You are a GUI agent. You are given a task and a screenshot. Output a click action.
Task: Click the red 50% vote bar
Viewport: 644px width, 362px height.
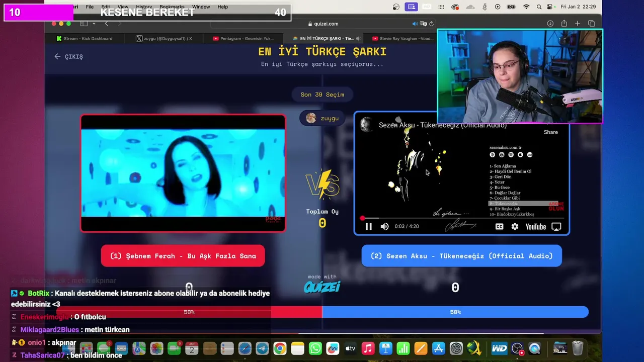pyautogui.click(x=189, y=312)
